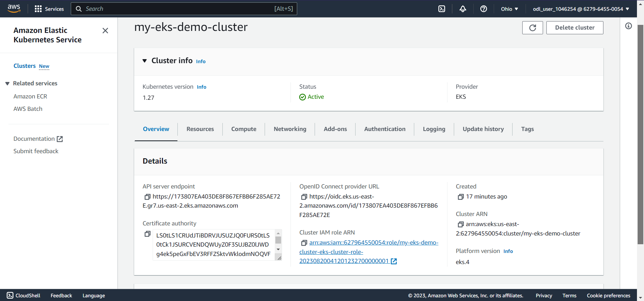Image resolution: width=644 pixels, height=301 pixels.
Task: Click the Delete cluster button
Action: pos(575,28)
